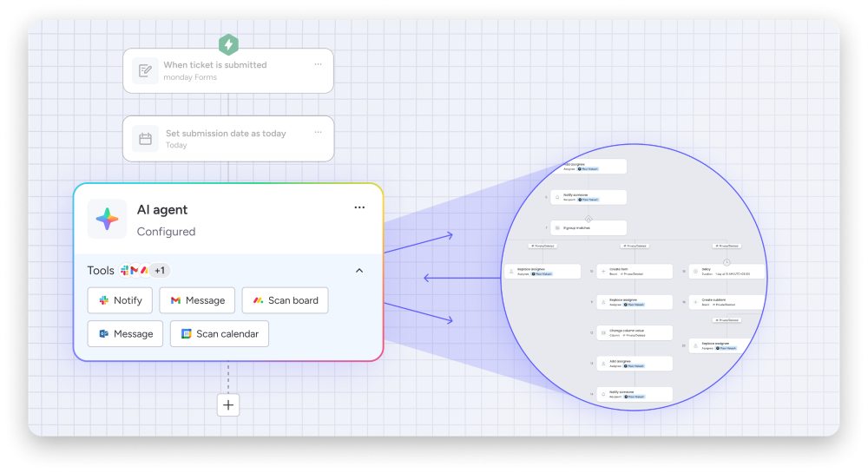Screen dimensions: 868x473
Task: Open the AI agent three-dot menu
Action: [x=359, y=208]
